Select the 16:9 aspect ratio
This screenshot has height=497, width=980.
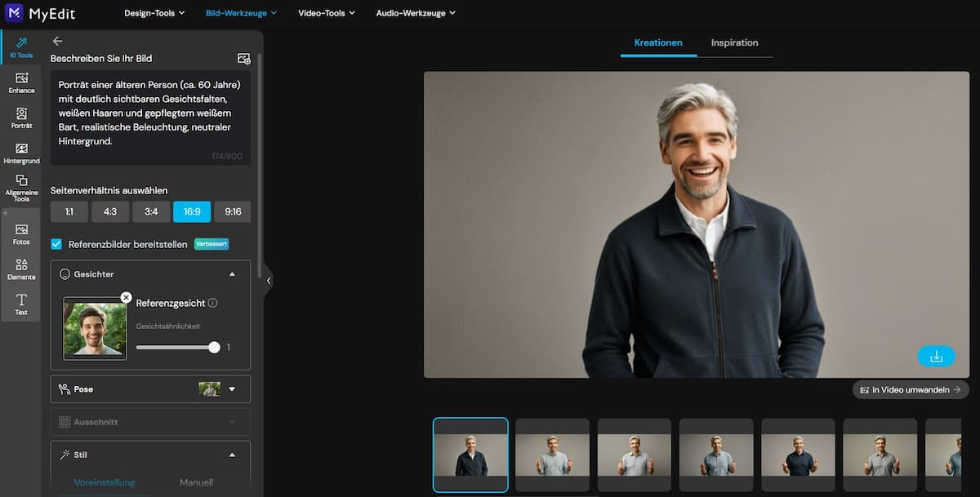[192, 212]
